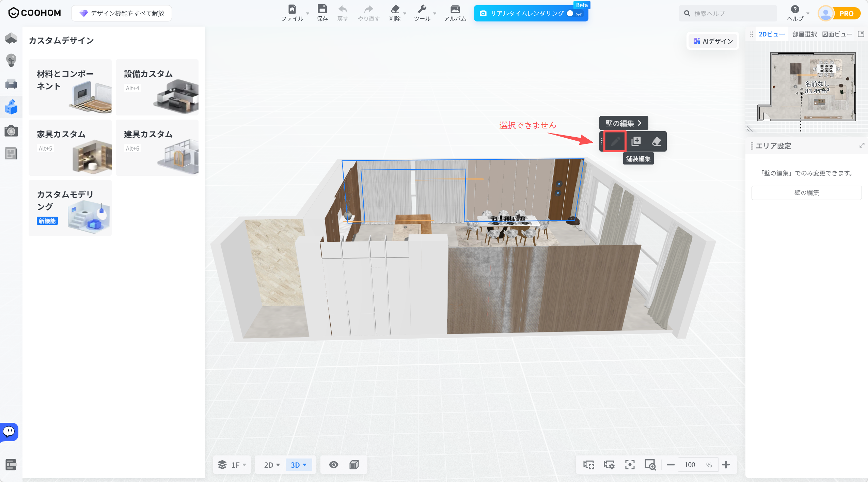
Task: Click the orange PRO badge
Action: [x=846, y=14]
